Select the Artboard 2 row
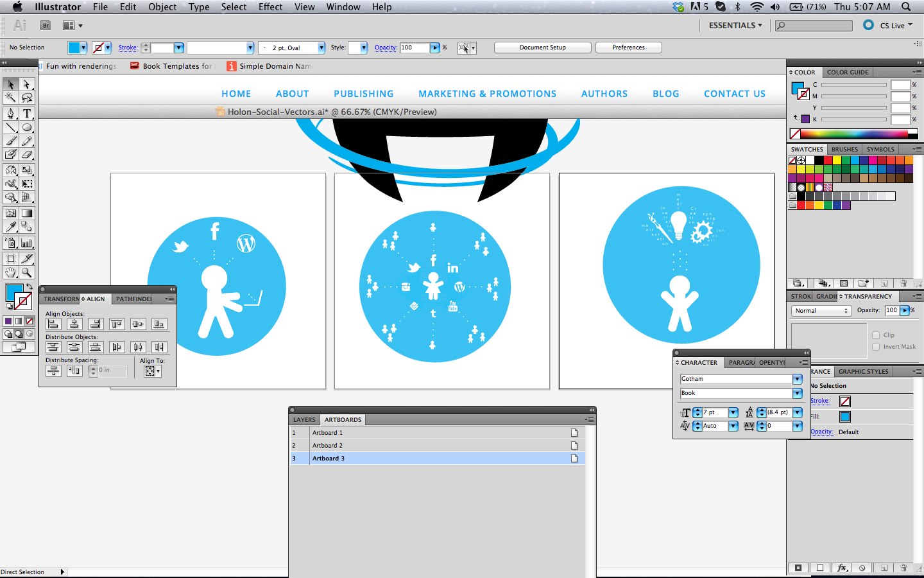The image size is (924, 578). point(437,446)
